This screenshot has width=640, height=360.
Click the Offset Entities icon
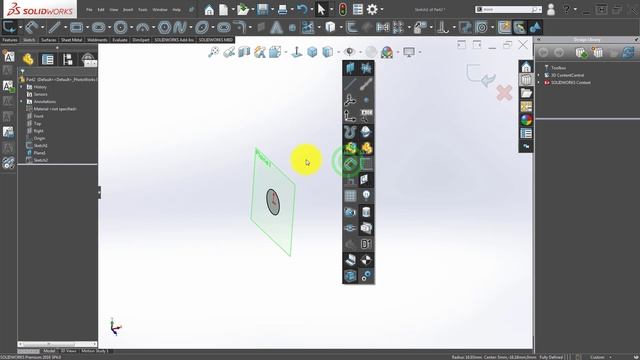click(x=352, y=27)
